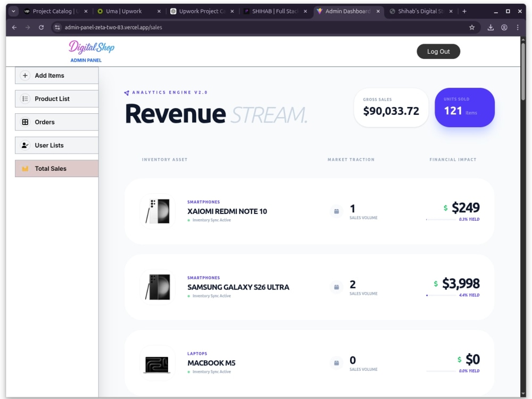Switch to the Shihab's Digital St browser tab
532x399 pixels.
coord(421,11)
